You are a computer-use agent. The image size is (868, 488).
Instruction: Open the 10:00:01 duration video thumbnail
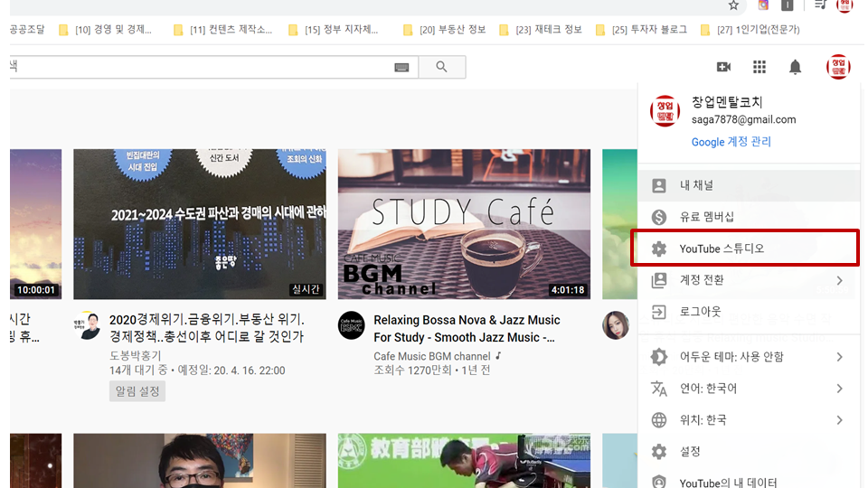pos(36,224)
